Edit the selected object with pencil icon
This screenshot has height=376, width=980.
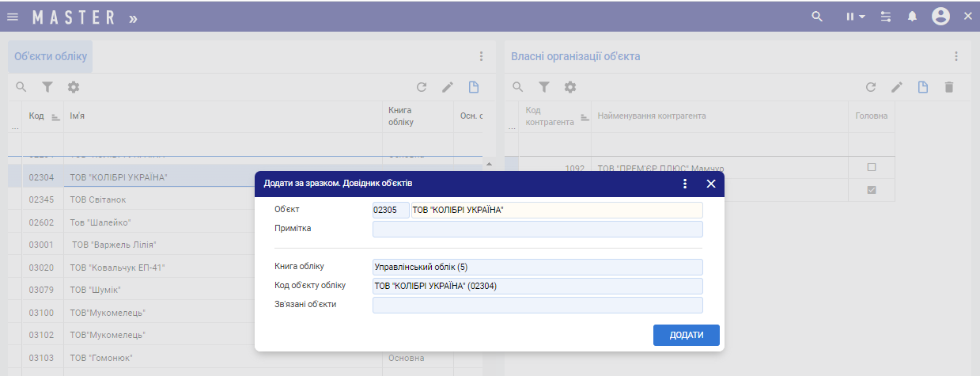click(448, 87)
